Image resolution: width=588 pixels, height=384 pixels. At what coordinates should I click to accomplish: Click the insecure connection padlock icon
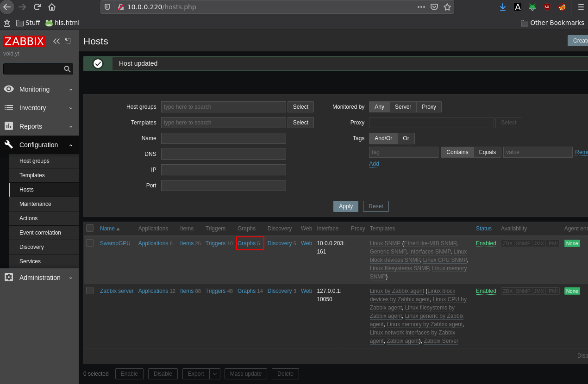[x=120, y=7]
